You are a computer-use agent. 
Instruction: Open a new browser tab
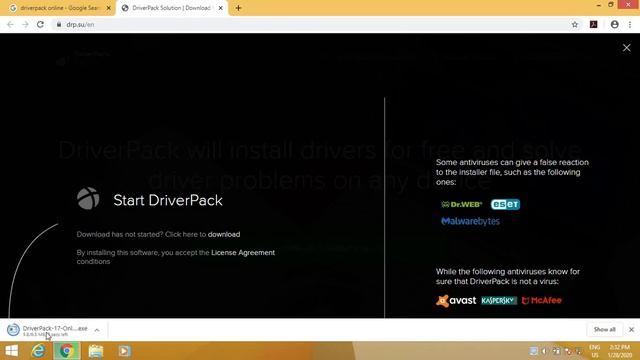pyautogui.click(x=238, y=8)
